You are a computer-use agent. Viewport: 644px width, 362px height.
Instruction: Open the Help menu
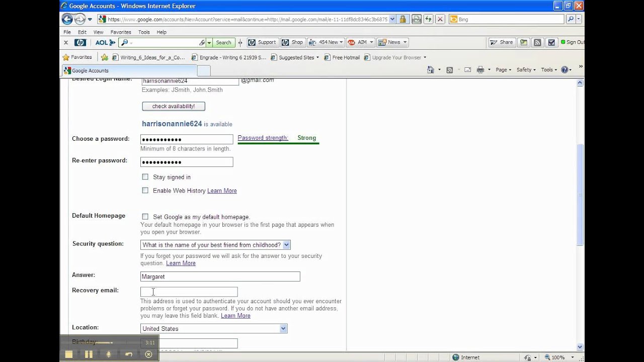coord(162,32)
